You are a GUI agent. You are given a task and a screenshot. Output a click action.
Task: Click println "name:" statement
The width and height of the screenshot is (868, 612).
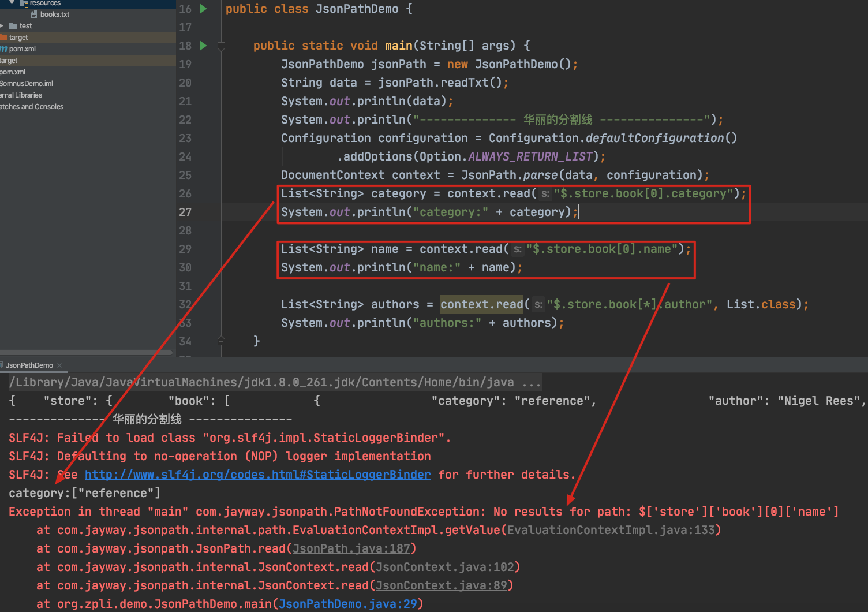(x=402, y=267)
